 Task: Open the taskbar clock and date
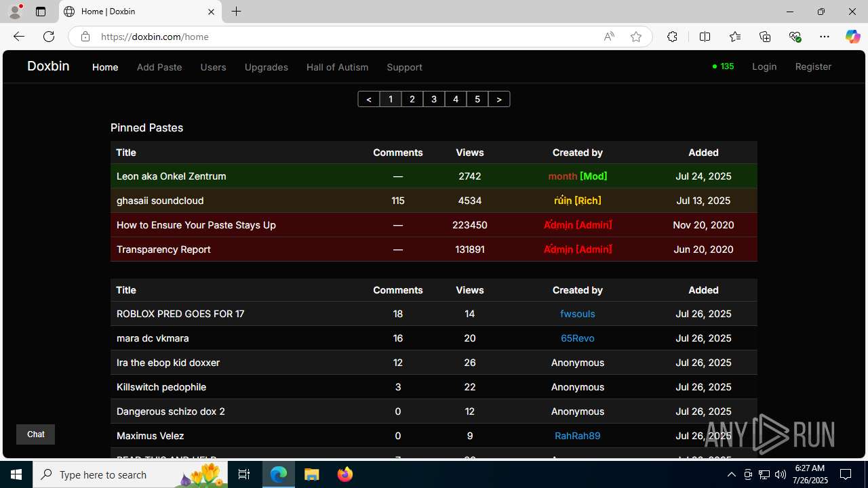click(x=810, y=474)
